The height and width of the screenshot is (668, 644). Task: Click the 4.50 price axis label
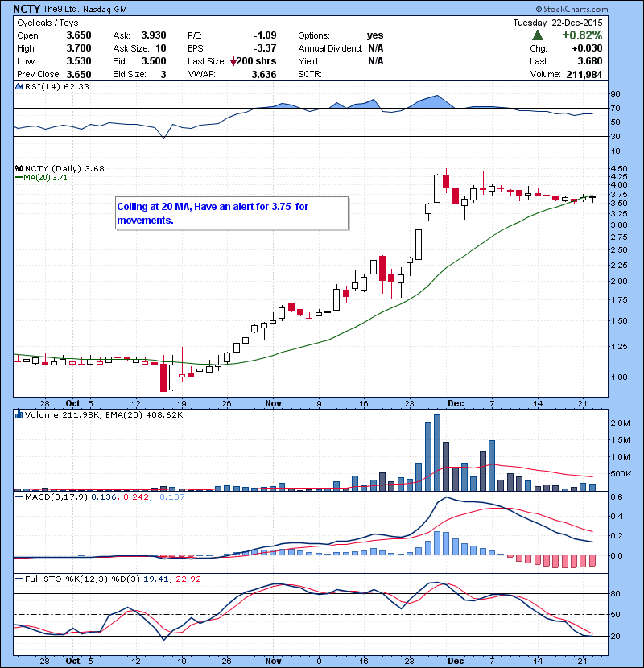click(619, 169)
